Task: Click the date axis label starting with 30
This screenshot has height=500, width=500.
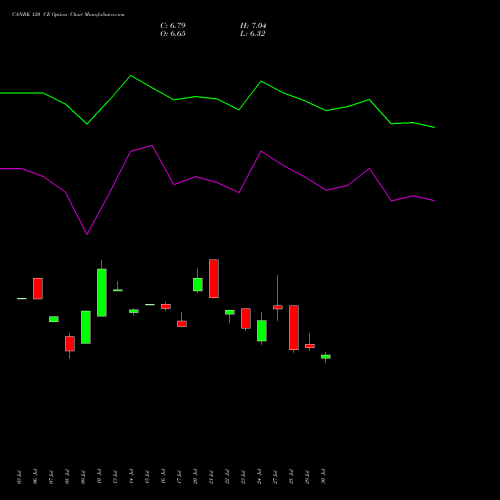Action: [323, 477]
